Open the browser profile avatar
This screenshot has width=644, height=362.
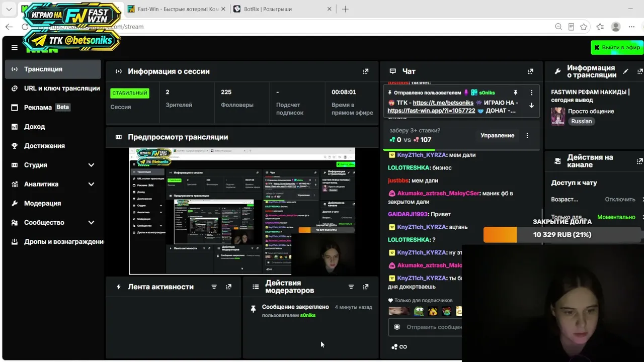tap(615, 27)
